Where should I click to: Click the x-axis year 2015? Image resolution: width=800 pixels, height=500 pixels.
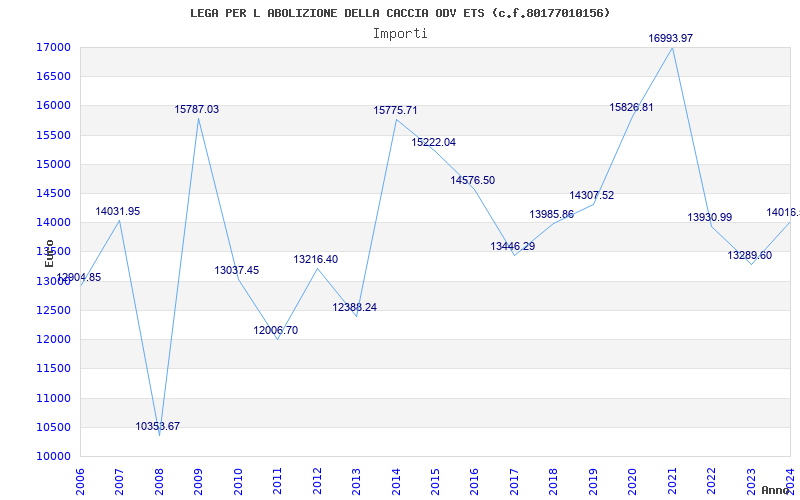[x=435, y=481]
